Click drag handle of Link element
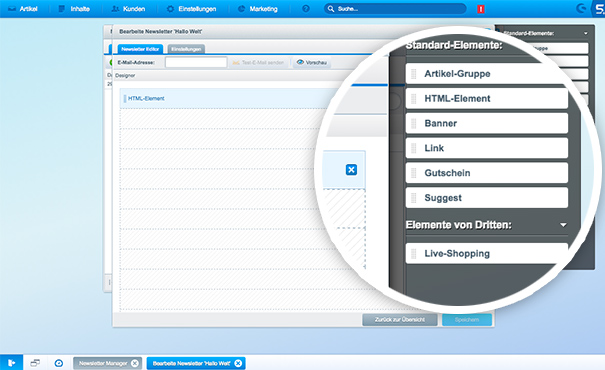 [x=414, y=148]
